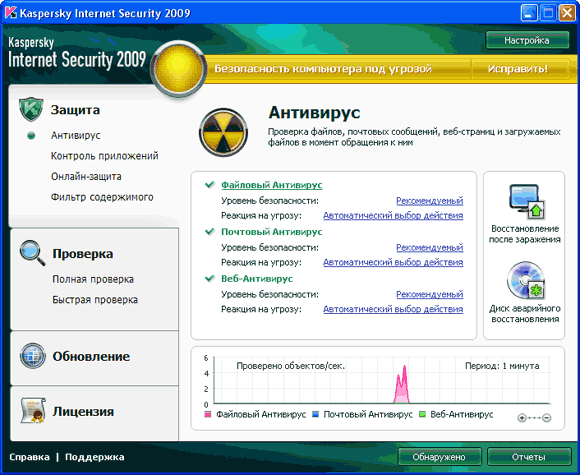Open Восстановление после заражения monitor icon
580x475 pixels.
point(525,202)
